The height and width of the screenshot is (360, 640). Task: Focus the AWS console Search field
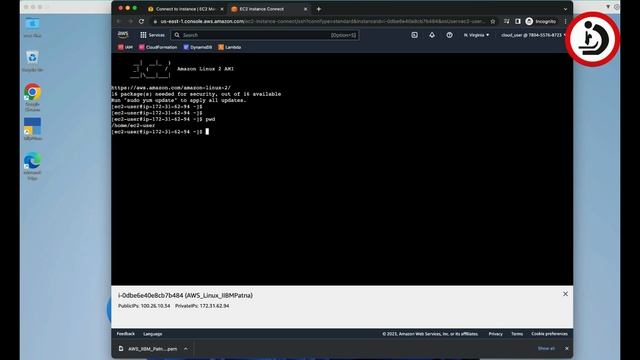(x=265, y=35)
